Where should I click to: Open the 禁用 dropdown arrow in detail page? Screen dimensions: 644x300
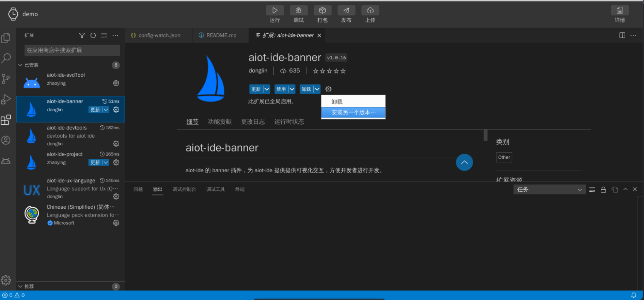coord(292,89)
